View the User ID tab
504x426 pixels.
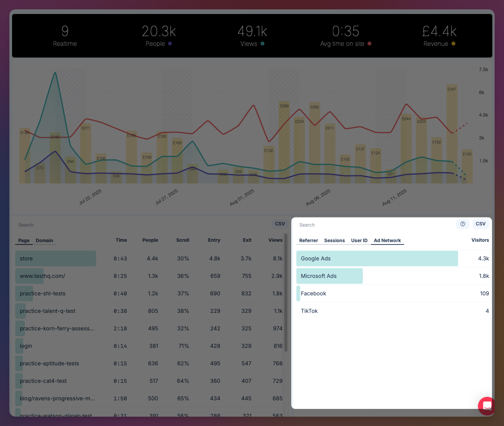point(359,240)
